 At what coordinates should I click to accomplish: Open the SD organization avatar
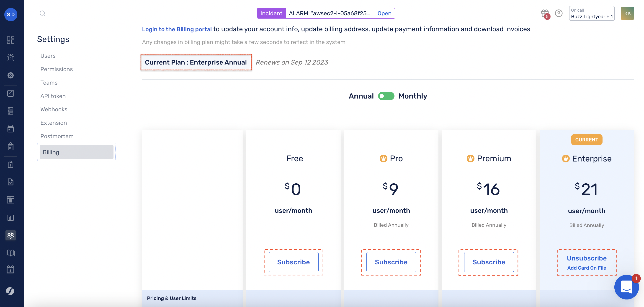(x=11, y=15)
